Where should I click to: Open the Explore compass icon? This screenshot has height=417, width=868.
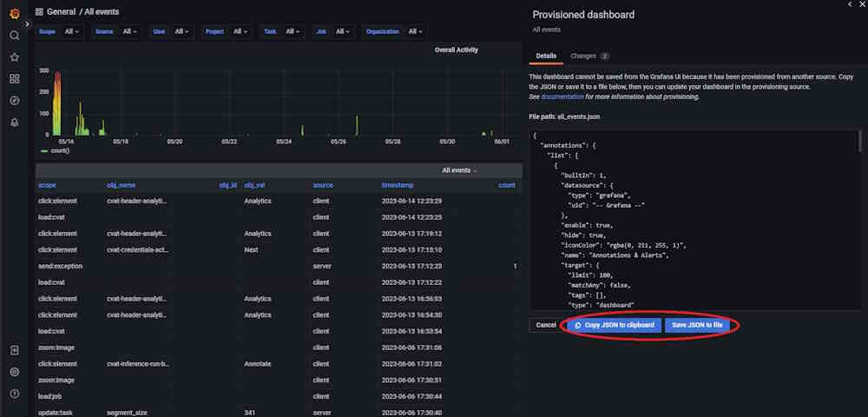(x=14, y=101)
